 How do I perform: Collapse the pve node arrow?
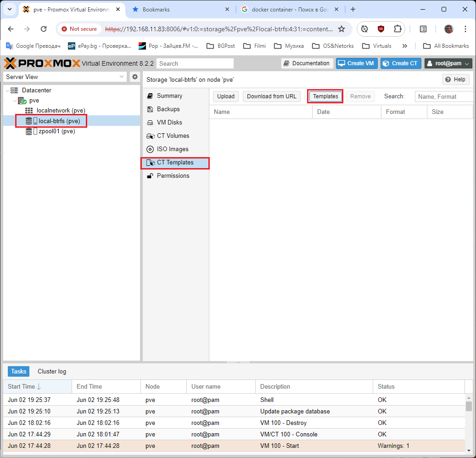point(15,101)
